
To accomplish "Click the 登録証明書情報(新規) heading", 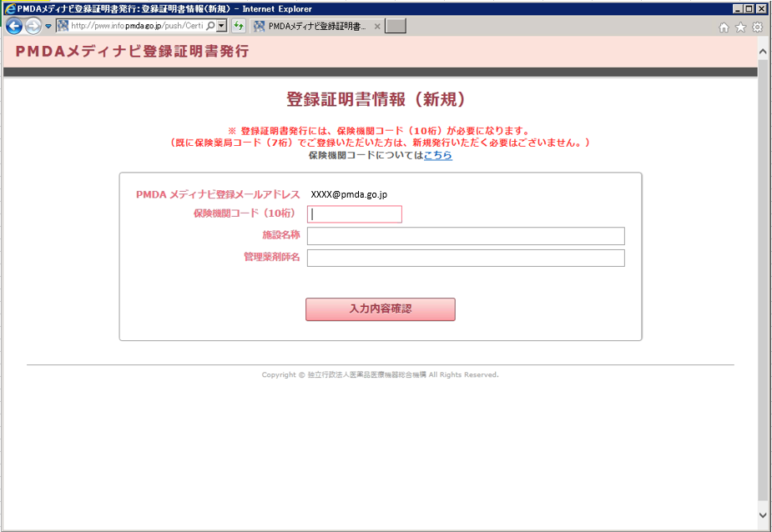I will click(x=376, y=99).
